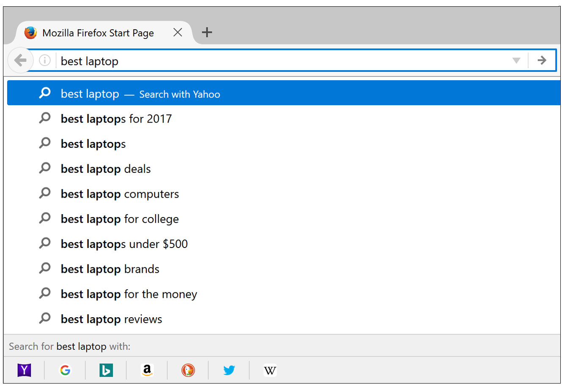This screenshot has height=392, width=565.
Task: Close the Mozilla Firefox Start Page tab
Action: click(x=178, y=33)
